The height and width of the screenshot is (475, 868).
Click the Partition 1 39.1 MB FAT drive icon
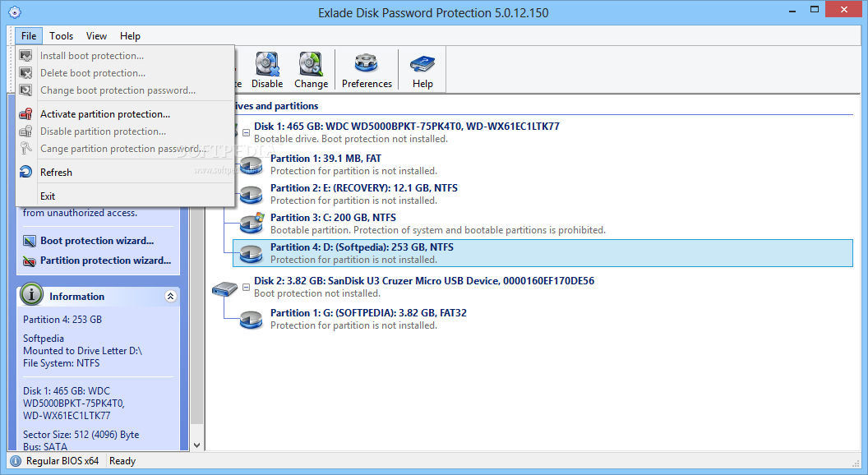(x=251, y=164)
